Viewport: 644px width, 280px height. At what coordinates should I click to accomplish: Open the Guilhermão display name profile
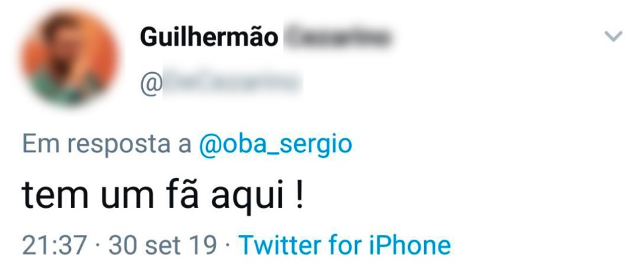tap(209, 37)
